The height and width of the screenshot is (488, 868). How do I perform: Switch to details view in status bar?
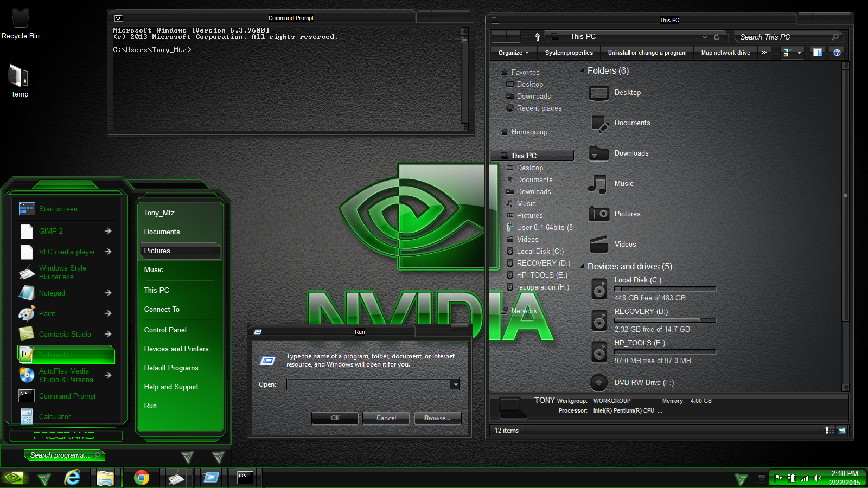829,431
